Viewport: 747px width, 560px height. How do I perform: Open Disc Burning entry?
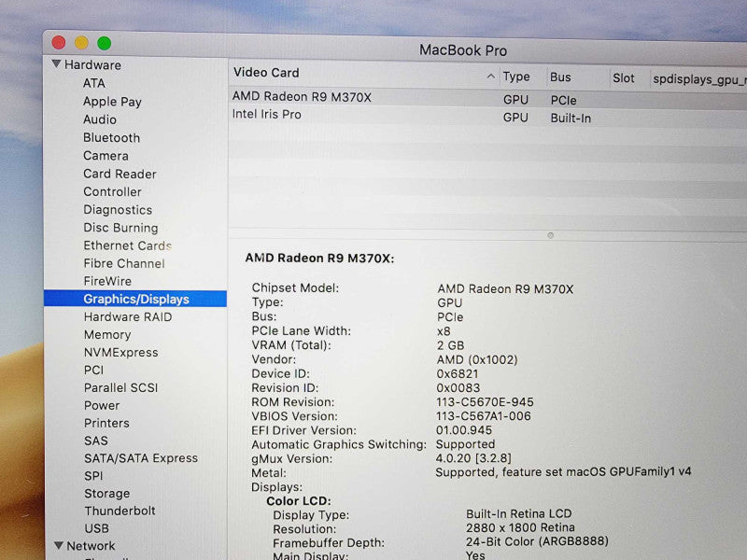click(x=120, y=228)
